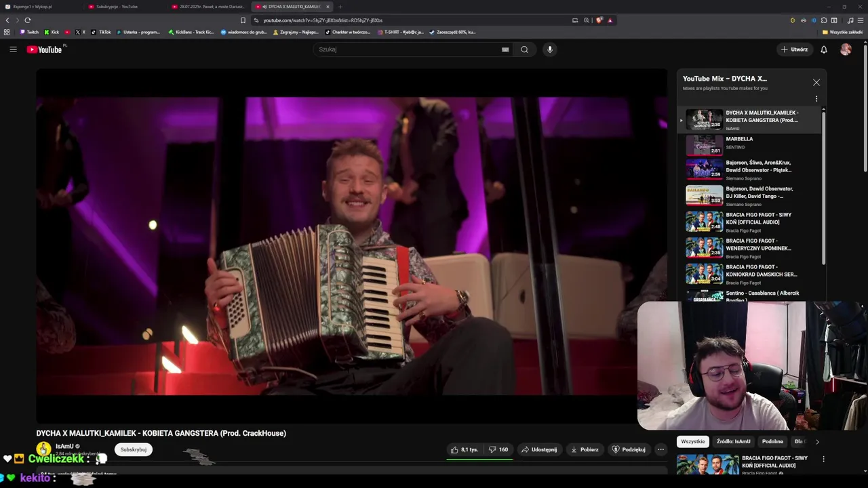
Task: Click the browser address bar URL
Action: click(x=323, y=20)
